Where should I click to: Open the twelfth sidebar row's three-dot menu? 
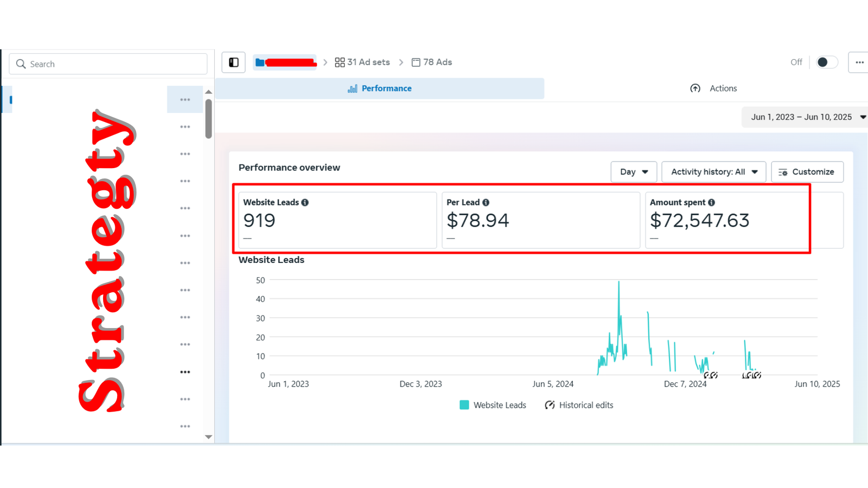185,399
